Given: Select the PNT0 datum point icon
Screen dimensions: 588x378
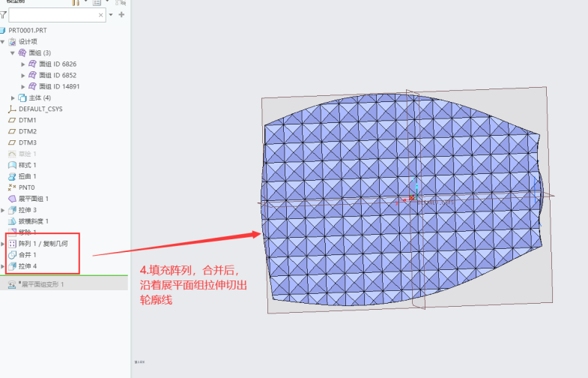Looking at the screenshot, I should (x=11, y=187).
